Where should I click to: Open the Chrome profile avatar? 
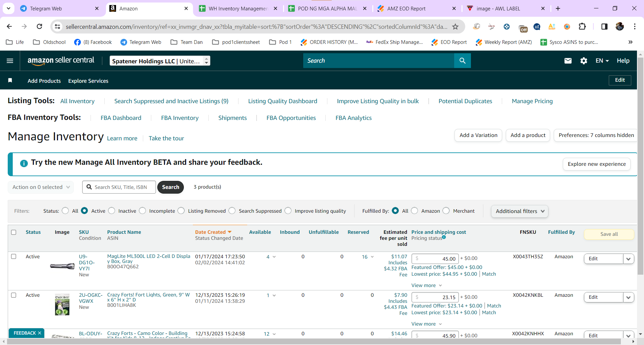pos(620,26)
